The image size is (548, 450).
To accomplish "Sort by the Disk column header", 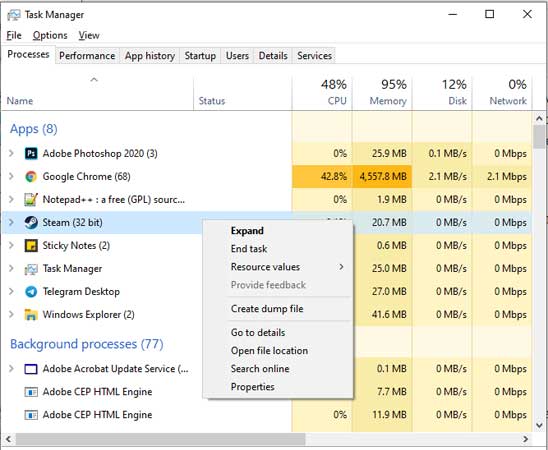I will [442, 93].
